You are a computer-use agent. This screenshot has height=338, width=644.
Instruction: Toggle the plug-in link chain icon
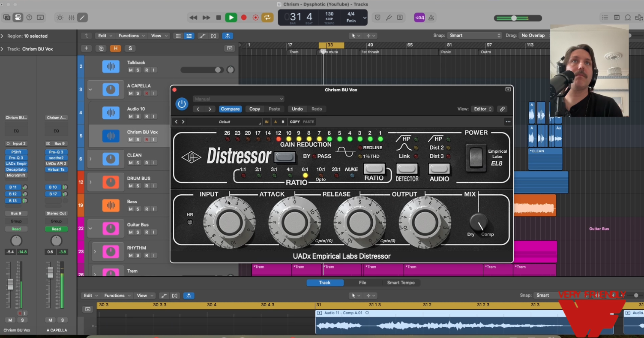click(x=502, y=109)
